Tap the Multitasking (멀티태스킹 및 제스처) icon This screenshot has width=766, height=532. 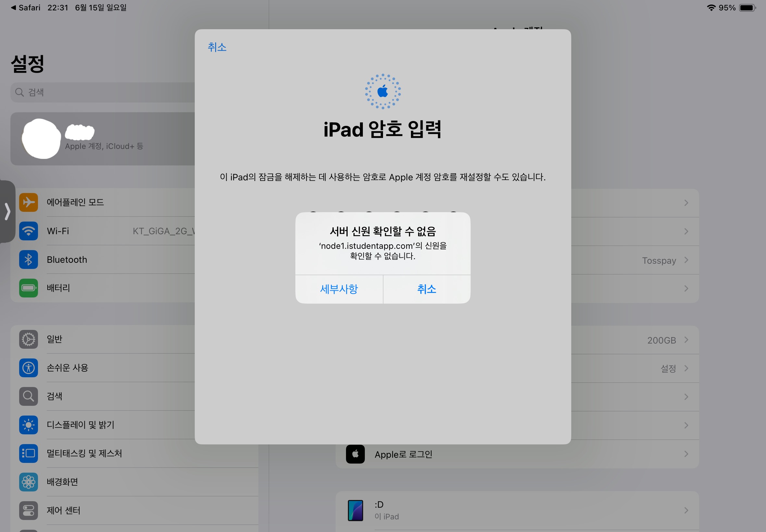[x=28, y=453]
